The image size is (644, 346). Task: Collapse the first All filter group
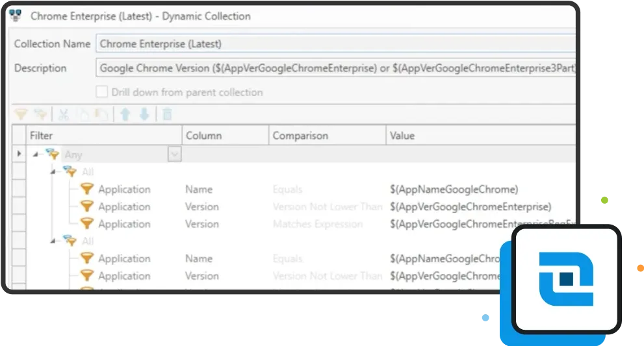[53, 171]
